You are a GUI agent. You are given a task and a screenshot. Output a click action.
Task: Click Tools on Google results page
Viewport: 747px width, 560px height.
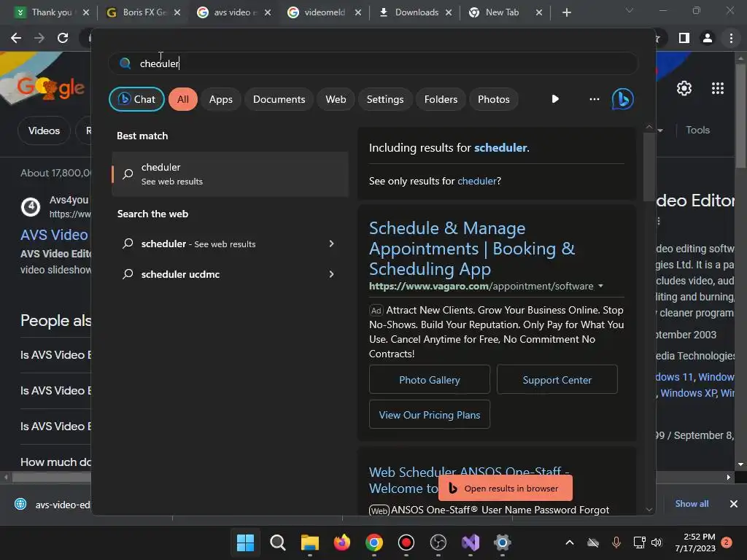(x=697, y=130)
